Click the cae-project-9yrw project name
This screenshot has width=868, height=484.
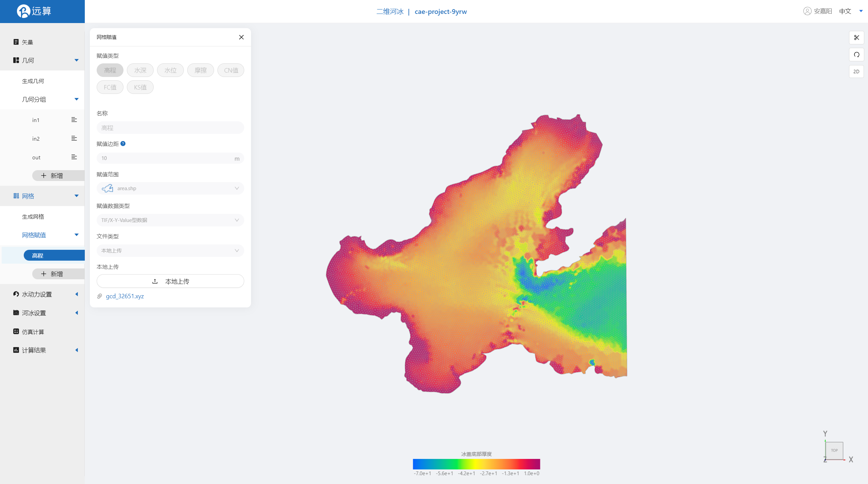pyautogui.click(x=441, y=12)
